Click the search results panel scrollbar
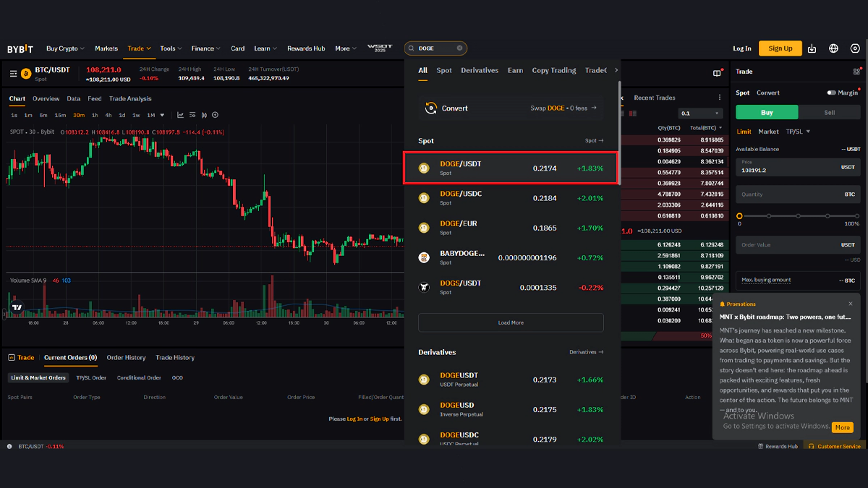 pyautogui.click(x=619, y=134)
